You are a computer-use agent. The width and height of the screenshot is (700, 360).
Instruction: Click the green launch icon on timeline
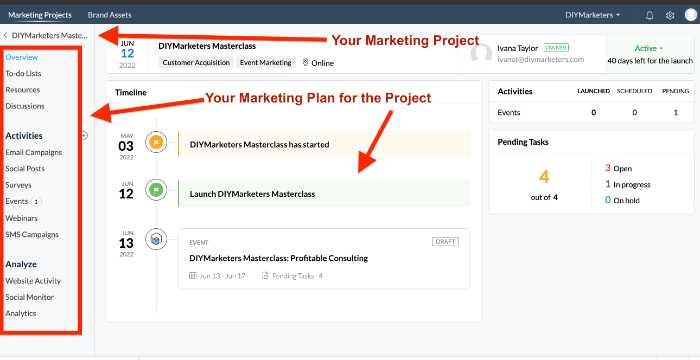[x=156, y=191]
